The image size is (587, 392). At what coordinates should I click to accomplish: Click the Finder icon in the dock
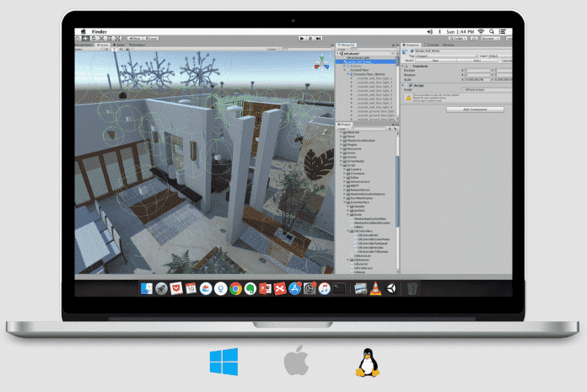[147, 288]
